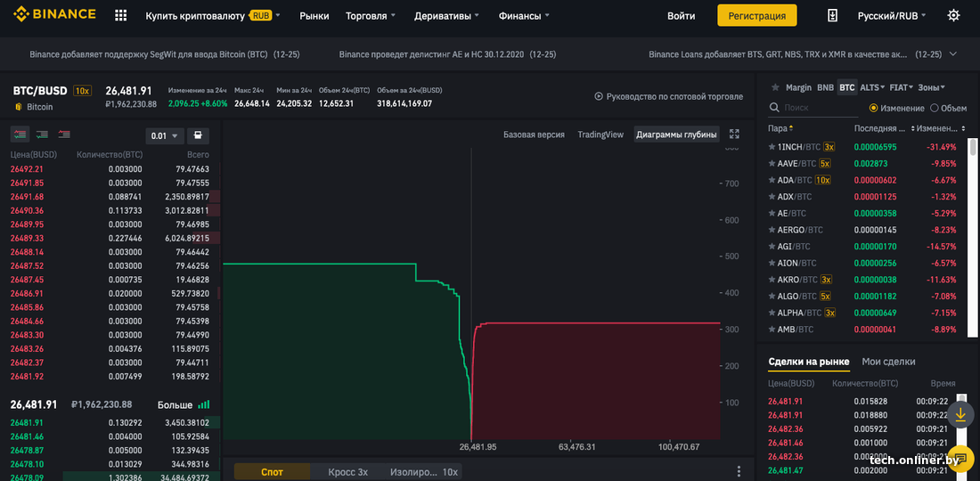Expand the Зоны market dropdown

tap(931, 87)
